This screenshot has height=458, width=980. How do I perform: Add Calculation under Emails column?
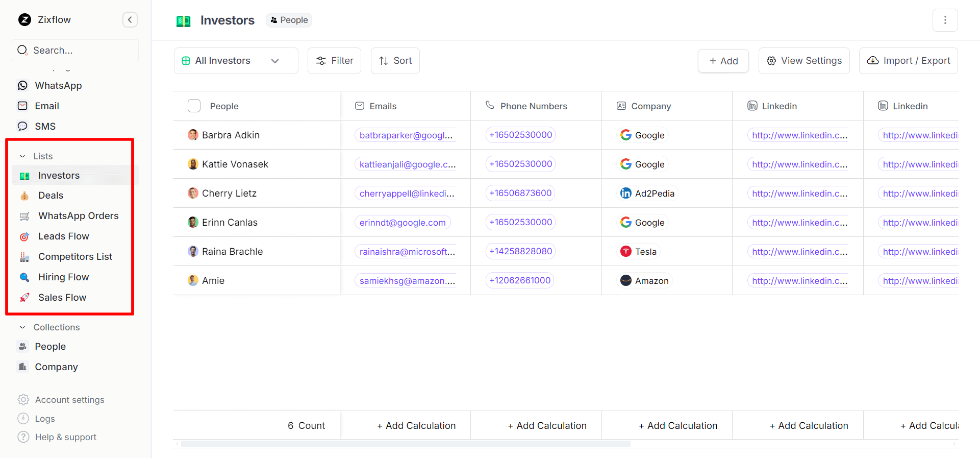coord(416,425)
